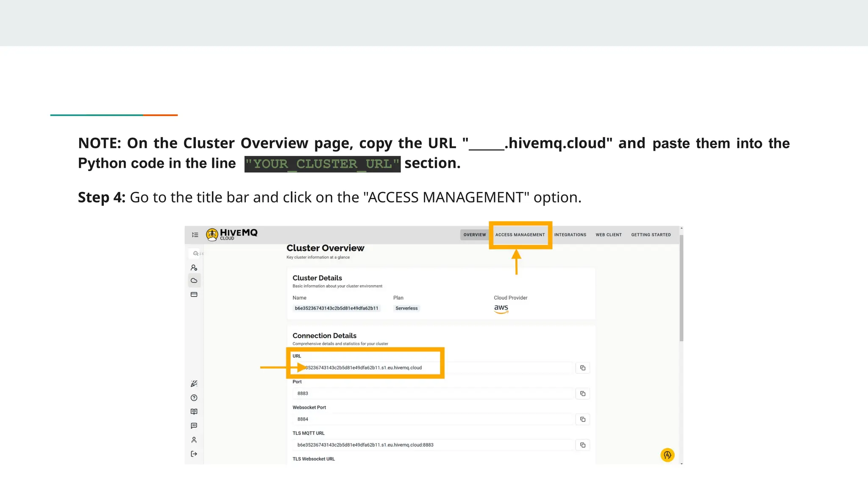868x488 pixels.
Task: Click "Key cluster information at a glance" subtitle
Action: tap(318, 257)
